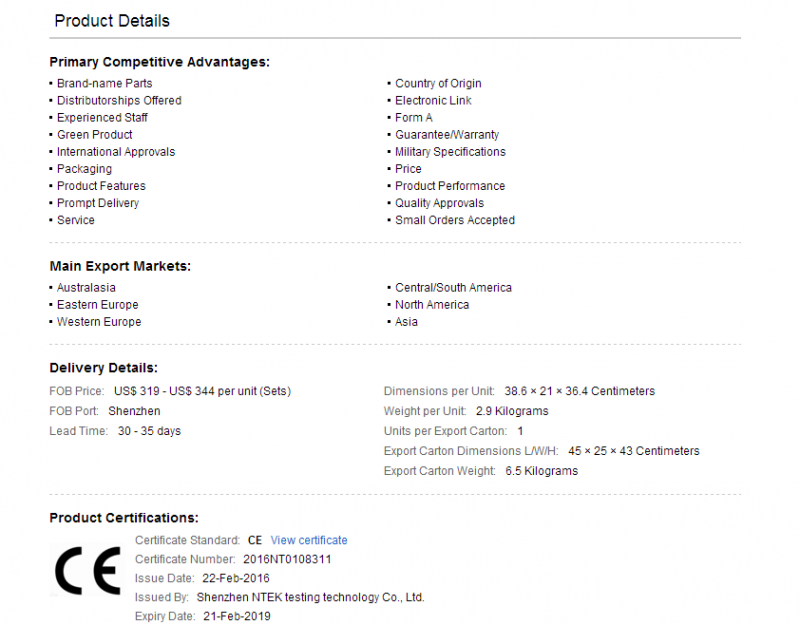This screenshot has height=625, width=800.
Task: Click the Product Details heading
Action: tap(112, 21)
